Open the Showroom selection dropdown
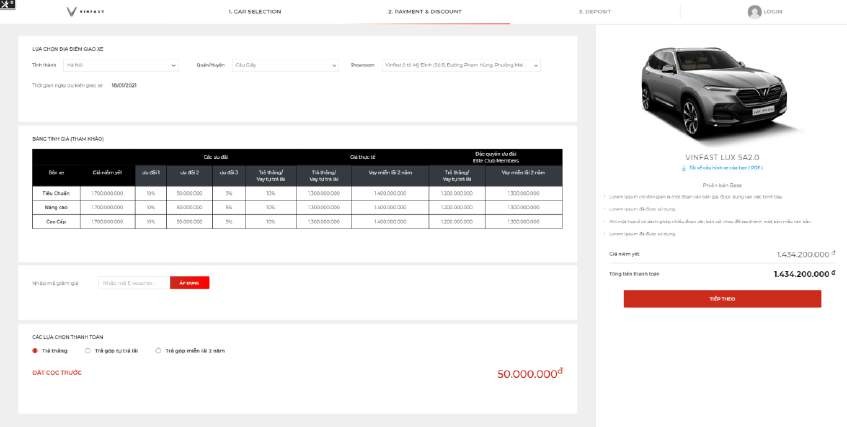The image size is (847, 427). (x=461, y=65)
